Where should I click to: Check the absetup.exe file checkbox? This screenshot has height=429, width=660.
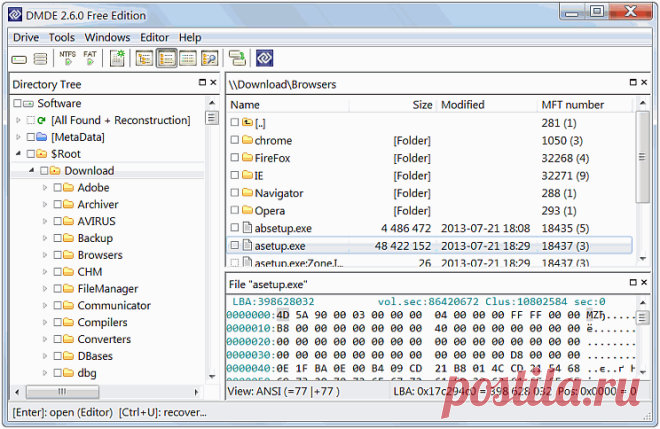point(235,228)
